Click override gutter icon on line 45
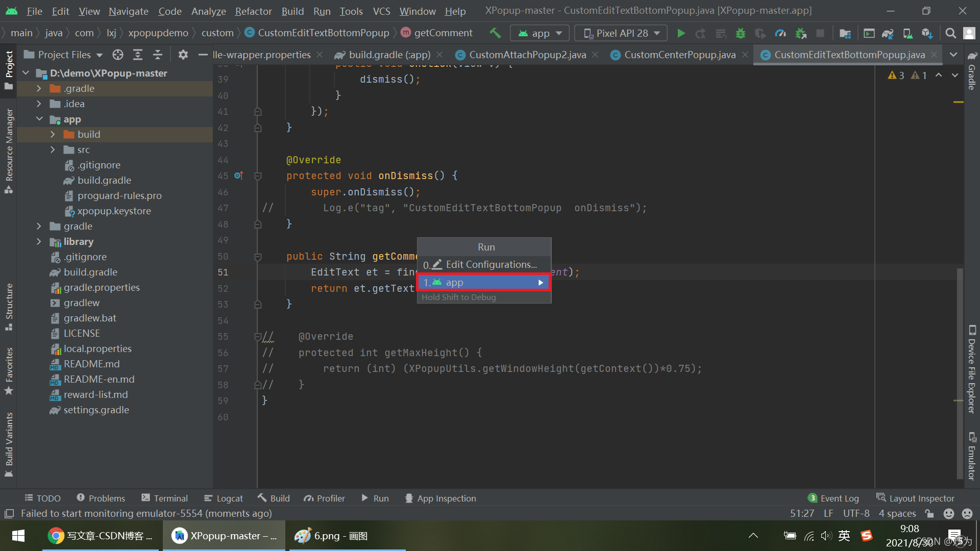The width and height of the screenshot is (980, 551). [x=238, y=176]
